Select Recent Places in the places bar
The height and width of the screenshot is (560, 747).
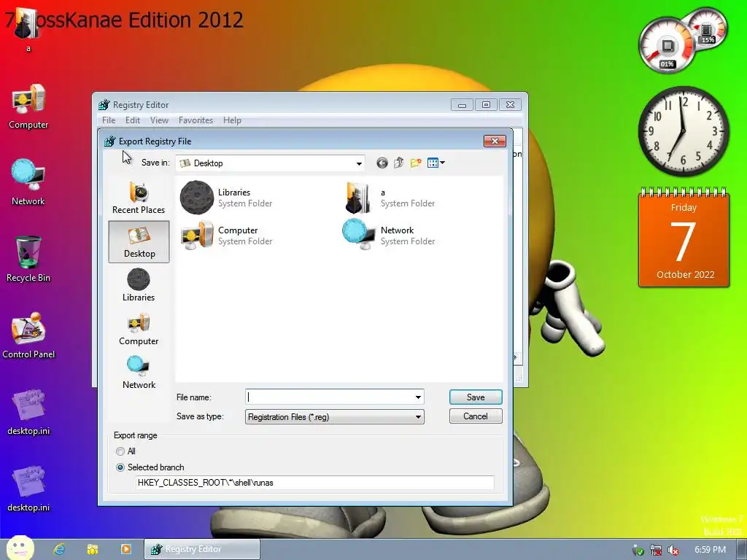click(139, 198)
